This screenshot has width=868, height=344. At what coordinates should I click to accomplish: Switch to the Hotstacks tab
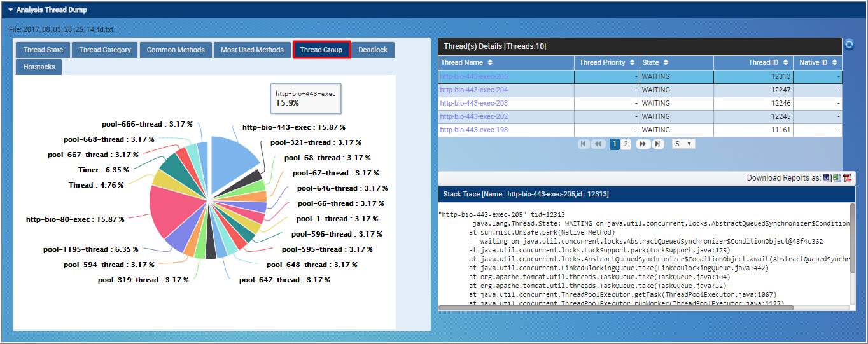click(x=39, y=67)
